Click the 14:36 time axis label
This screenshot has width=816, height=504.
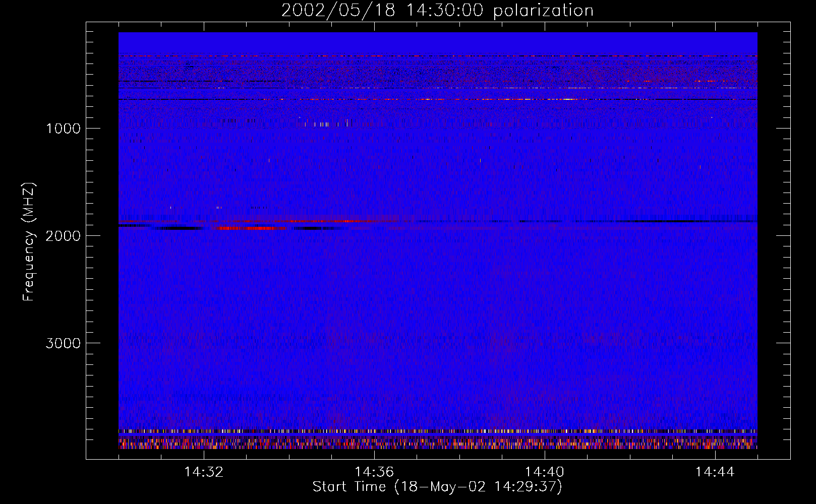[374, 472]
